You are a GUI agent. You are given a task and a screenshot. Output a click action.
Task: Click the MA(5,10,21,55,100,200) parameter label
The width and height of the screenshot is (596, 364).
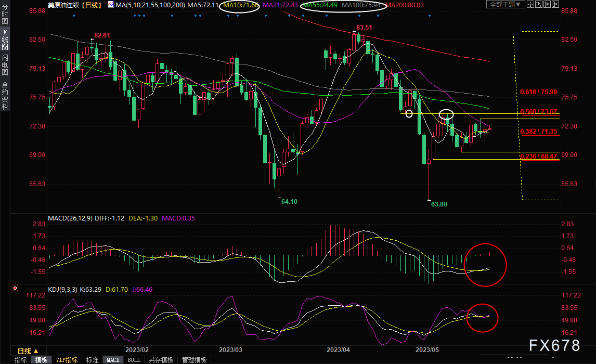pos(150,5)
